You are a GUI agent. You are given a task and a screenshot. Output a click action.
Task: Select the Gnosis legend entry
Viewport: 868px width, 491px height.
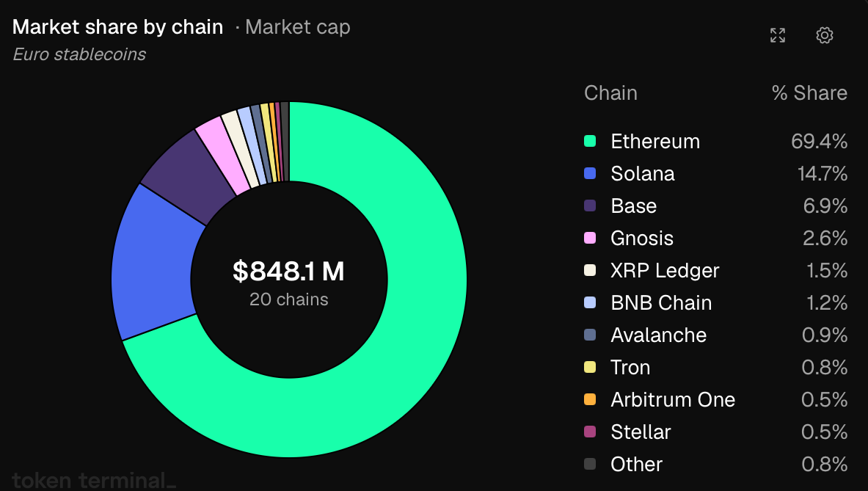point(716,238)
